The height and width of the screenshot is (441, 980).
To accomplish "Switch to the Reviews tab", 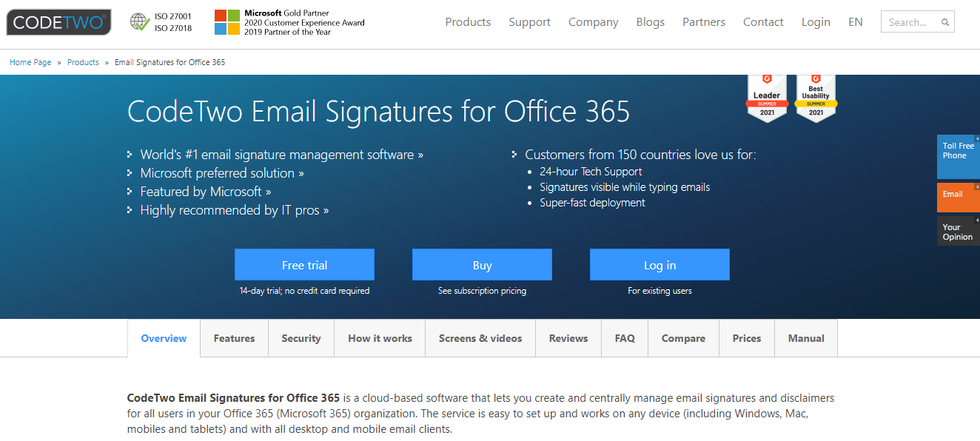I will pyautogui.click(x=568, y=338).
